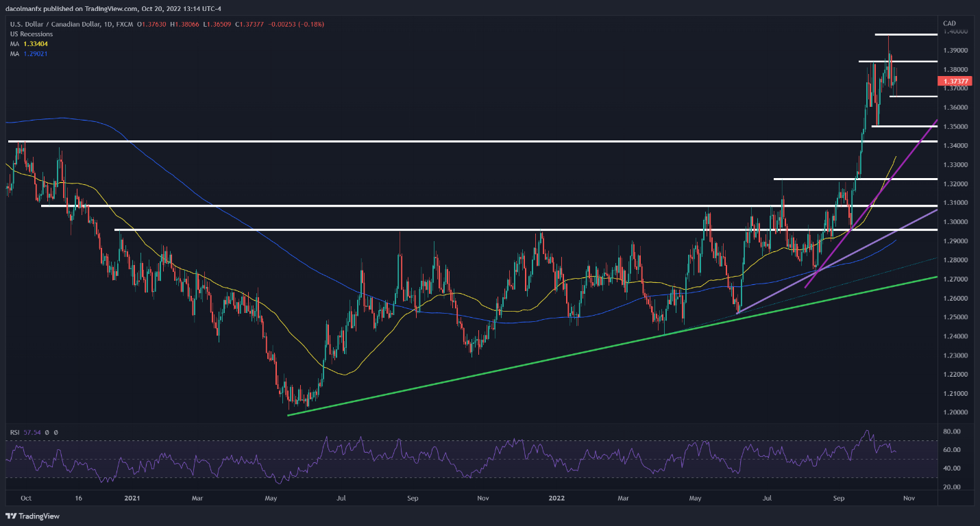Click the red current price tag 1.37377

click(x=955, y=81)
